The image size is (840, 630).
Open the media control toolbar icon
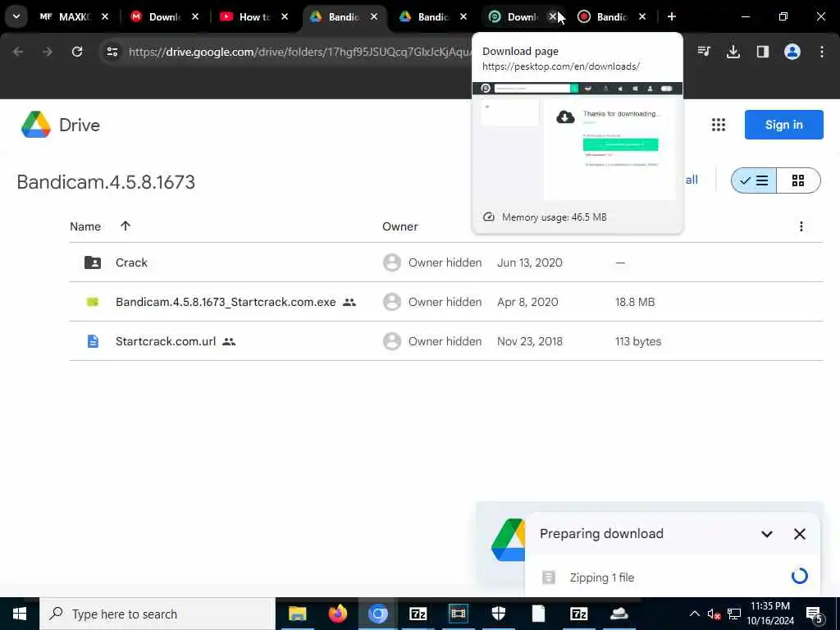pyautogui.click(x=704, y=52)
